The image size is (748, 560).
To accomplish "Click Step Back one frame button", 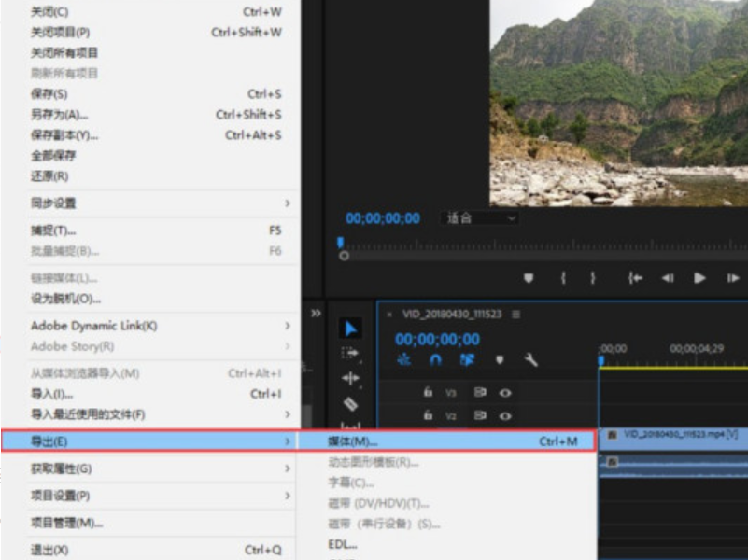I will coord(668,278).
